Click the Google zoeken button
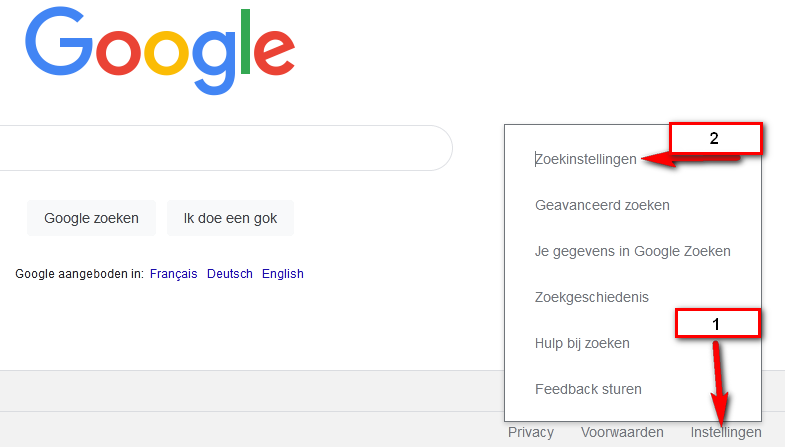This screenshot has width=785, height=447. [x=92, y=218]
